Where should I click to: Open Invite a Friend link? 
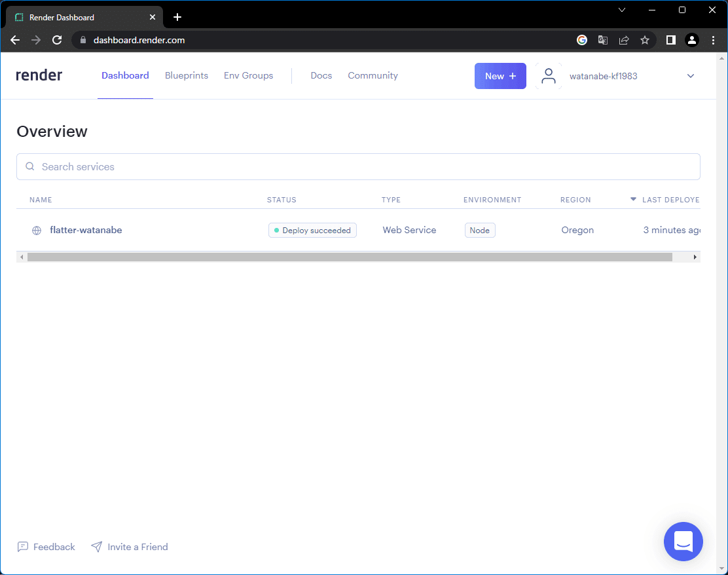coord(138,547)
